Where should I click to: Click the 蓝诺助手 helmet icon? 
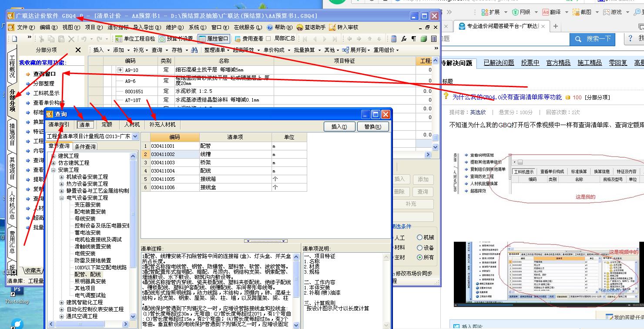point(300,27)
